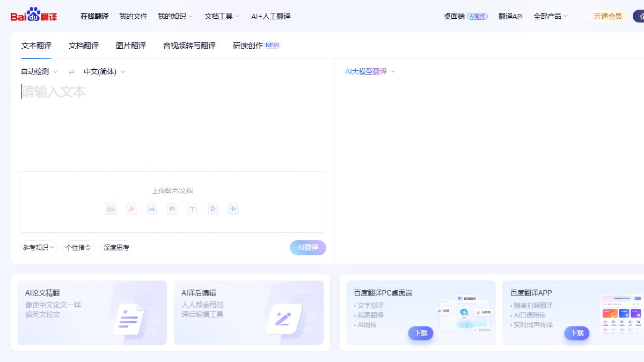Open the 自动检测 source language dropdown
Viewport: 644px width, 362px height.
click(x=39, y=72)
